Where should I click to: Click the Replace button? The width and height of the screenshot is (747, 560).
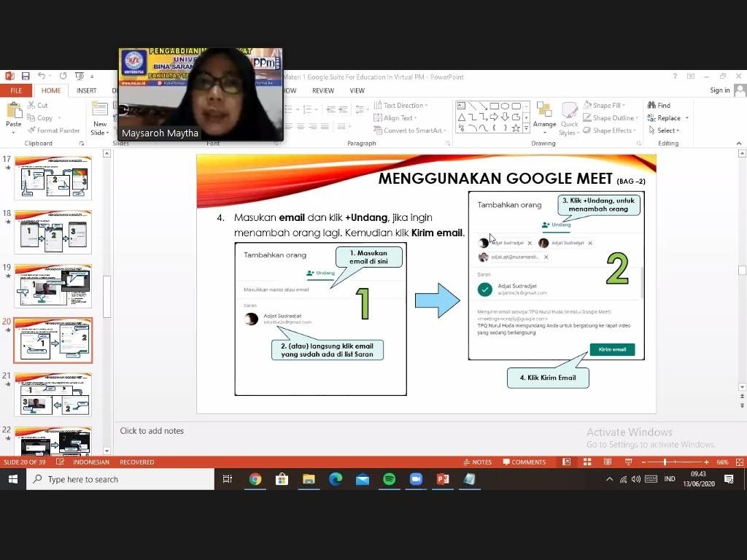[664, 117]
